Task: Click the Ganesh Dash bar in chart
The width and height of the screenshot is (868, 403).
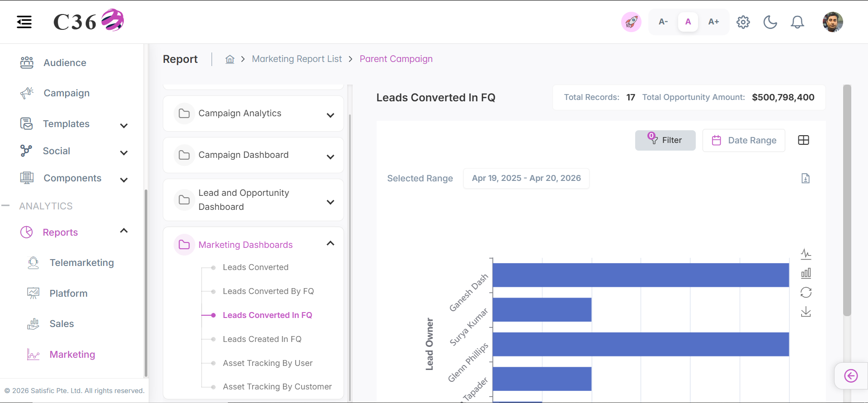Action: pos(641,275)
